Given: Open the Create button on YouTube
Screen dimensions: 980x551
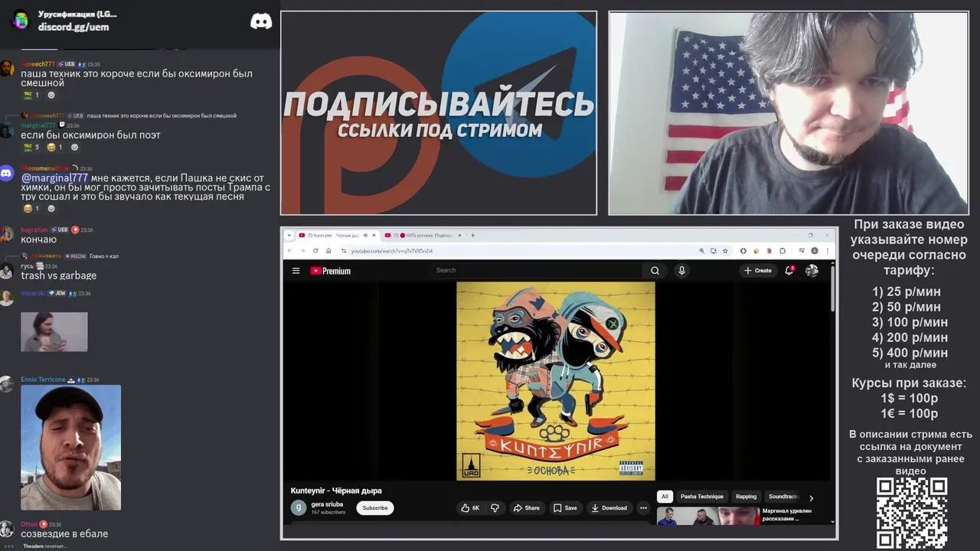Looking at the screenshot, I should 758,270.
